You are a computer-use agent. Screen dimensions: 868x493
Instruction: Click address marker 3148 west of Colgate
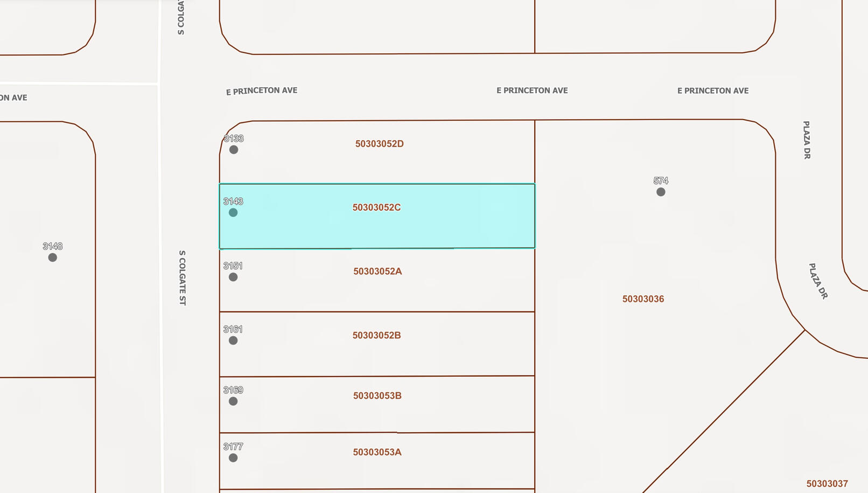(x=53, y=258)
